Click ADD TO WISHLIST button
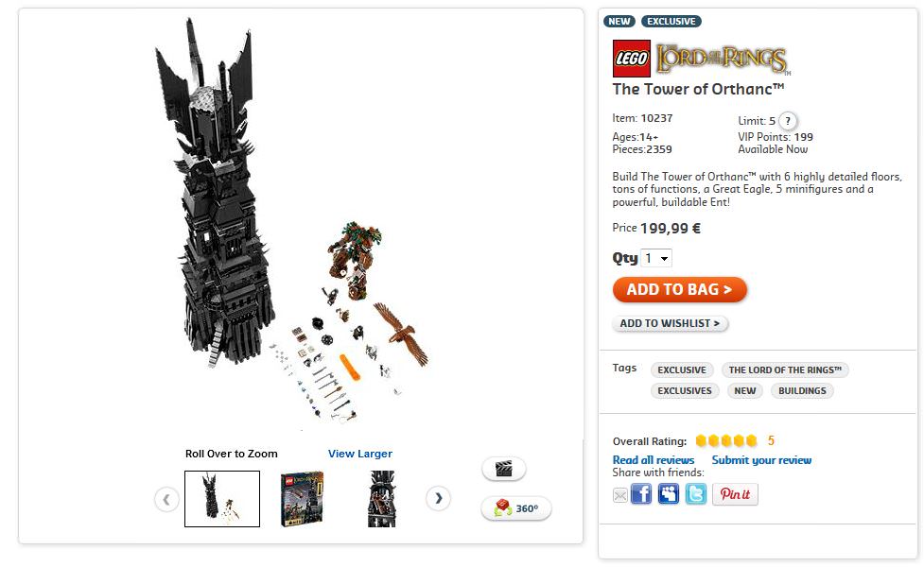Screen dimensions: 924x567 tap(670, 323)
